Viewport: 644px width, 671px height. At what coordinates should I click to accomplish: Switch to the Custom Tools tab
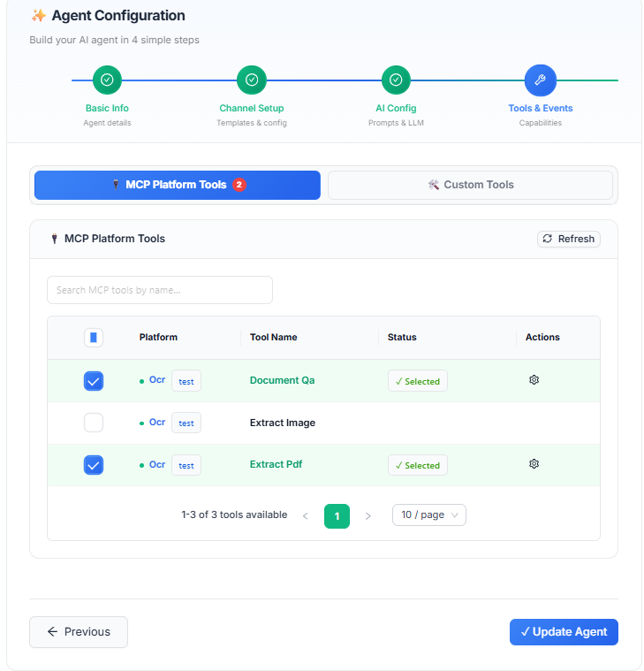pos(470,185)
